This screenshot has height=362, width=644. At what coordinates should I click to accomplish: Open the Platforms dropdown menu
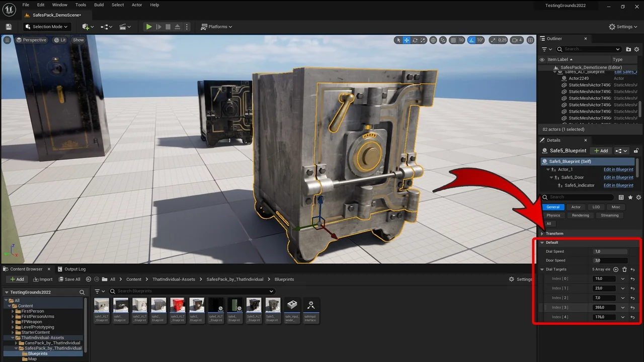click(216, 27)
